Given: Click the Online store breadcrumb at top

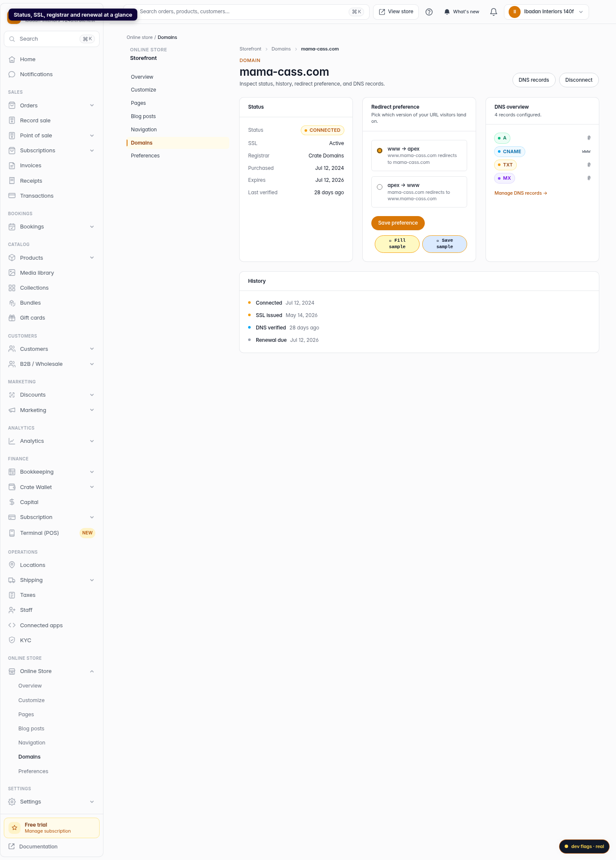Looking at the screenshot, I should [x=139, y=38].
